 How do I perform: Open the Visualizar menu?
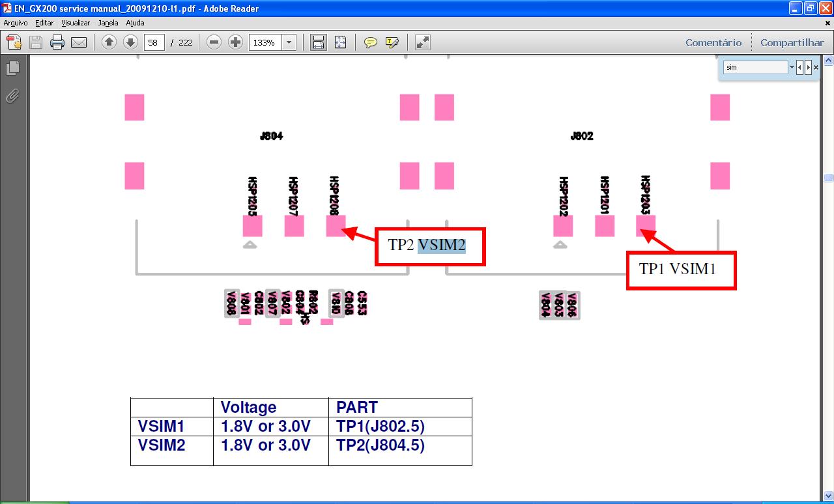76,23
